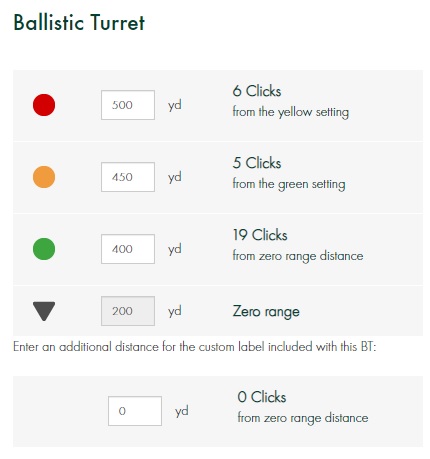The image size is (430, 459).
Task: Click 'from the green setting' caption
Action: pyautogui.click(x=289, y=184)
